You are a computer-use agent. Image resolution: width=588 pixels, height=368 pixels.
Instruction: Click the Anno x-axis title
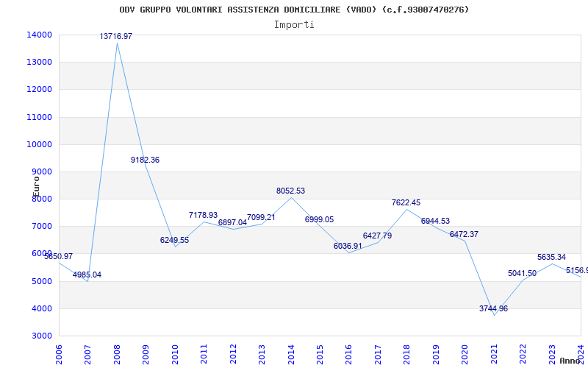point(570,361)
